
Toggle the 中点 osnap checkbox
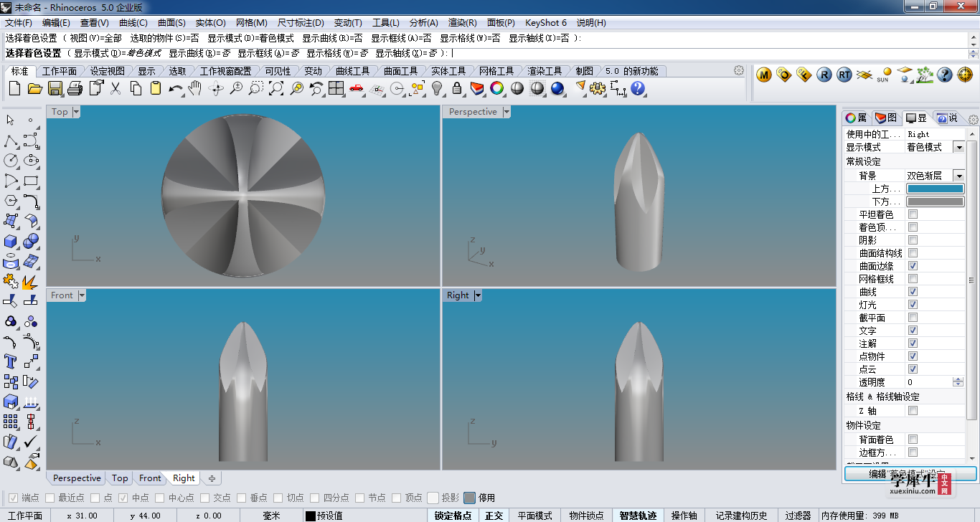point(123,498)
